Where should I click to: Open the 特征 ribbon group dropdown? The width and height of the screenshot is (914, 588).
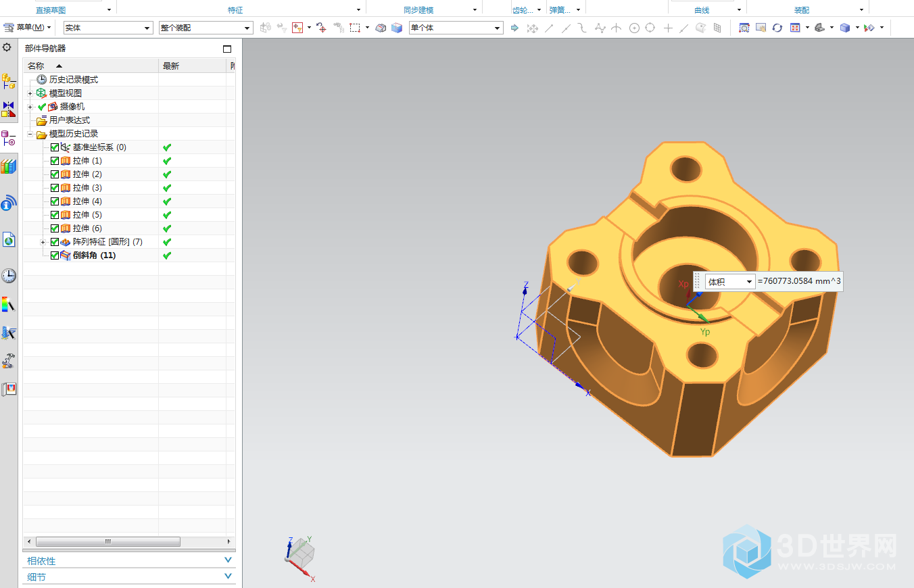tap(358, 10)
